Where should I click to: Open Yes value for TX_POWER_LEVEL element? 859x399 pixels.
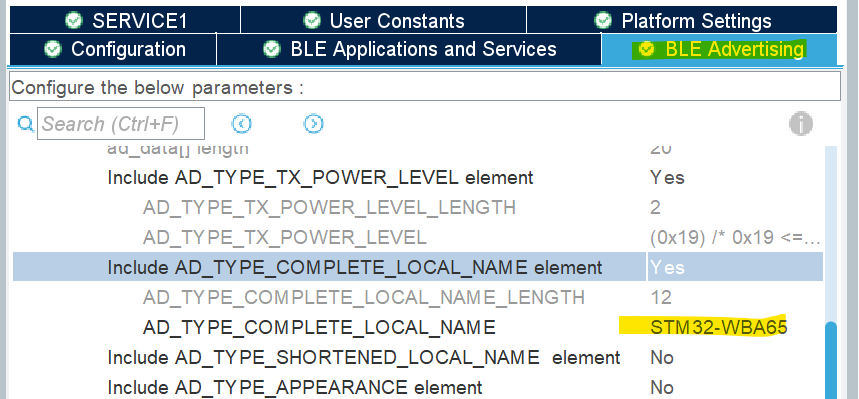pos(667,178)
